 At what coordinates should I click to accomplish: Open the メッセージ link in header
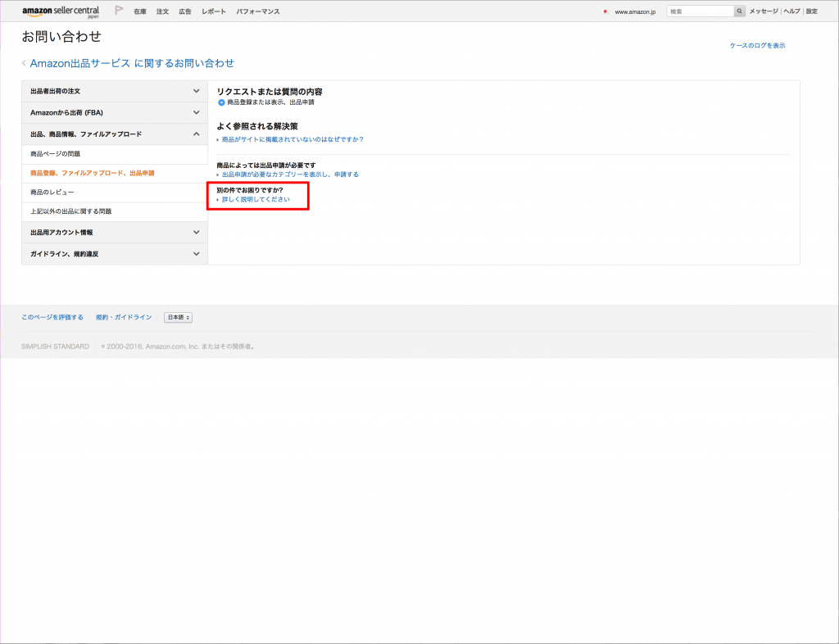[764, 11]
